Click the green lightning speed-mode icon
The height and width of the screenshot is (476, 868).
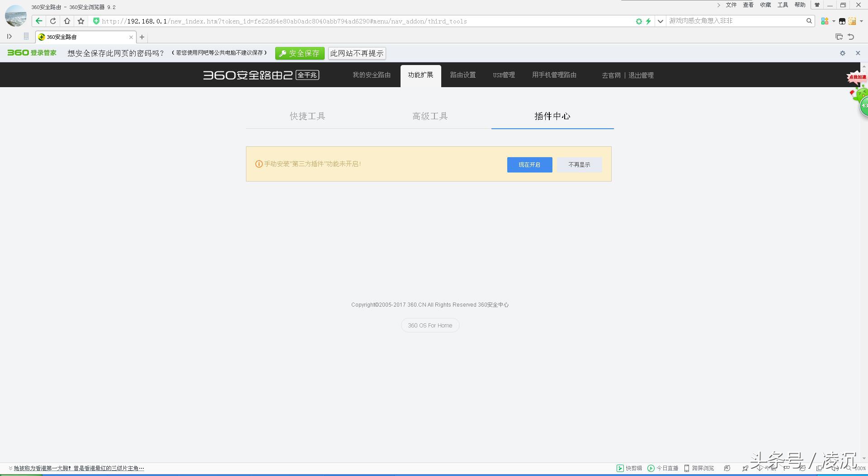(648, 21)
